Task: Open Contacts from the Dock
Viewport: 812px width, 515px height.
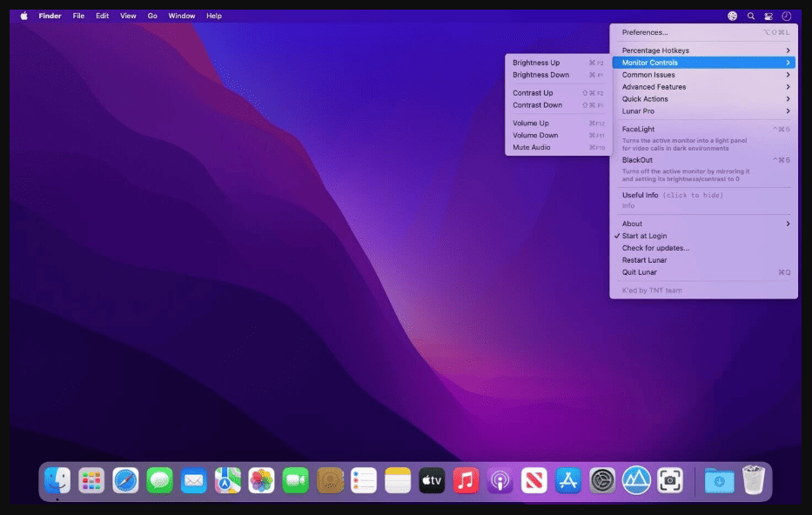Action: point(330,480)
